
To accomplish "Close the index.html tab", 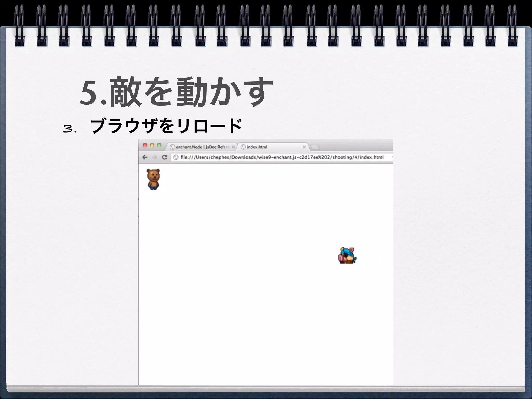I will (304, 147).
